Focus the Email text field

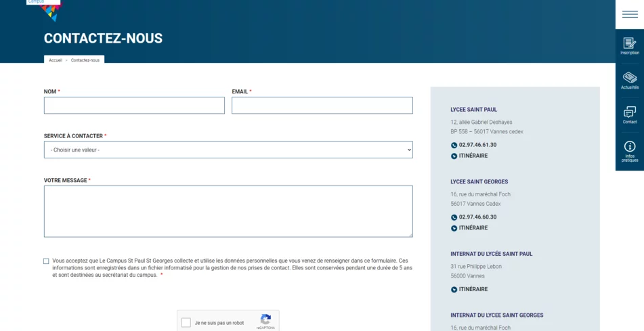click(x=322, y=106)
